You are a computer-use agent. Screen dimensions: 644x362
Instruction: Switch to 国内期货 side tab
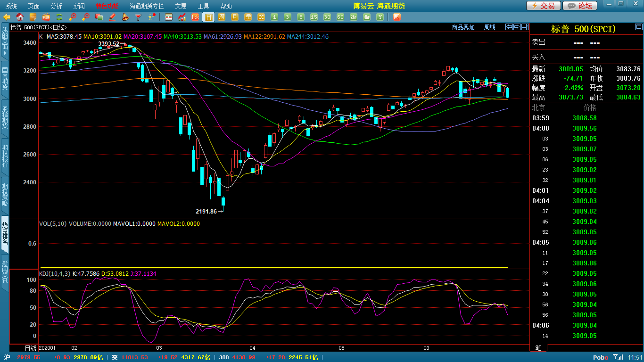[5, 79]
